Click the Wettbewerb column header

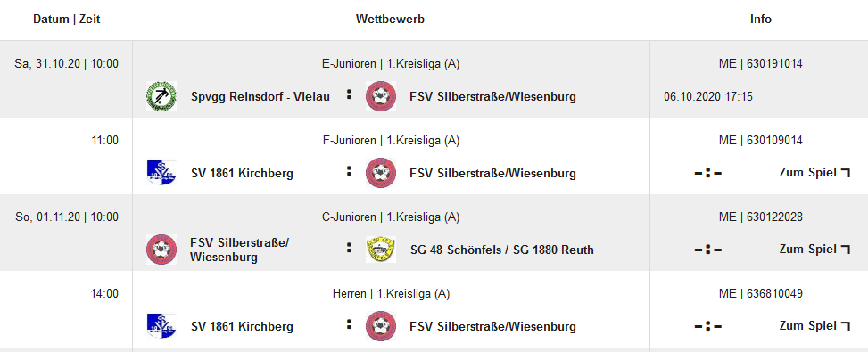pyautogui.click(x=390, y=20)
